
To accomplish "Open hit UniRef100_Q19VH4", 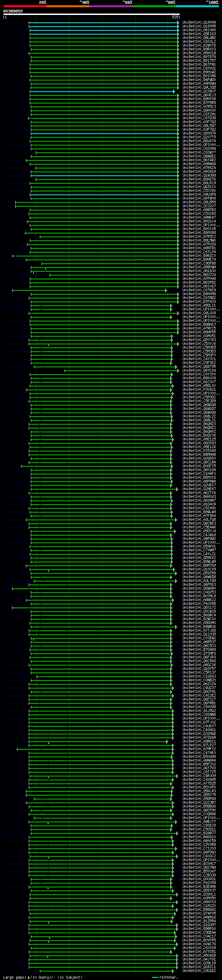I will tap(199, 23).
